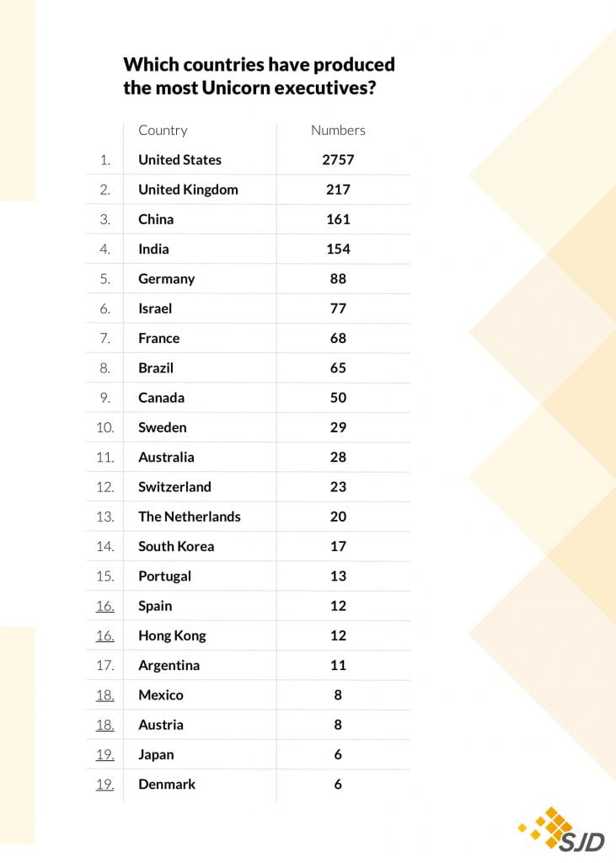Select the "Switzerland" country name
The height and width of the screenshot is (863, 616).
(174, 487)
